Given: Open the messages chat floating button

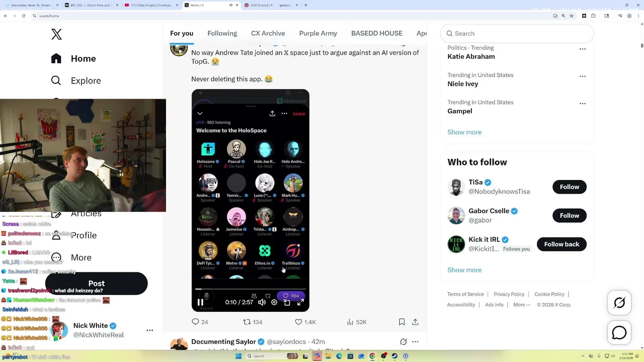Looking at the screenshot, I should (619, 333).
